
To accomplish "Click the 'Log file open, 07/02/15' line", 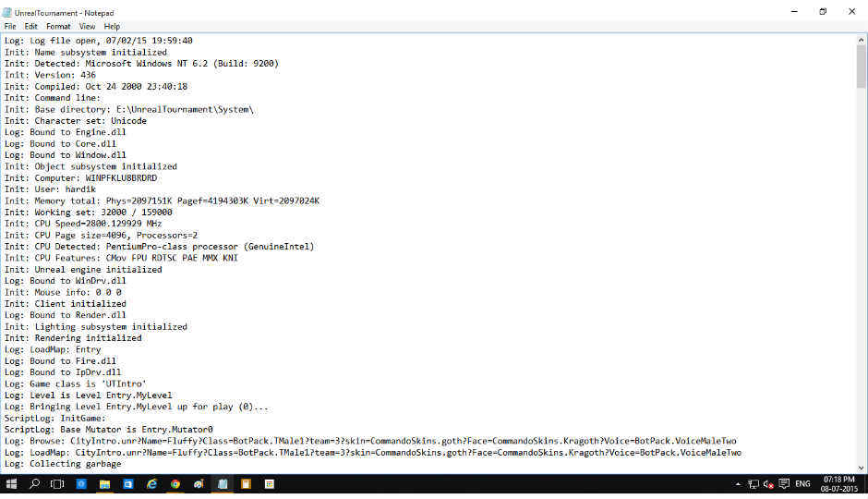I will pyautogui.click(x=99, y=41).
